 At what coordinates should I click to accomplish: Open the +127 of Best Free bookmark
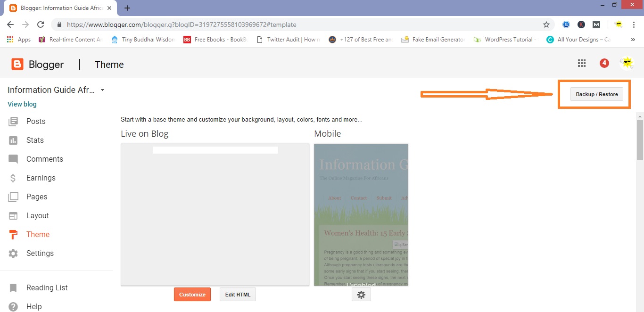click(x=361, y=40)
